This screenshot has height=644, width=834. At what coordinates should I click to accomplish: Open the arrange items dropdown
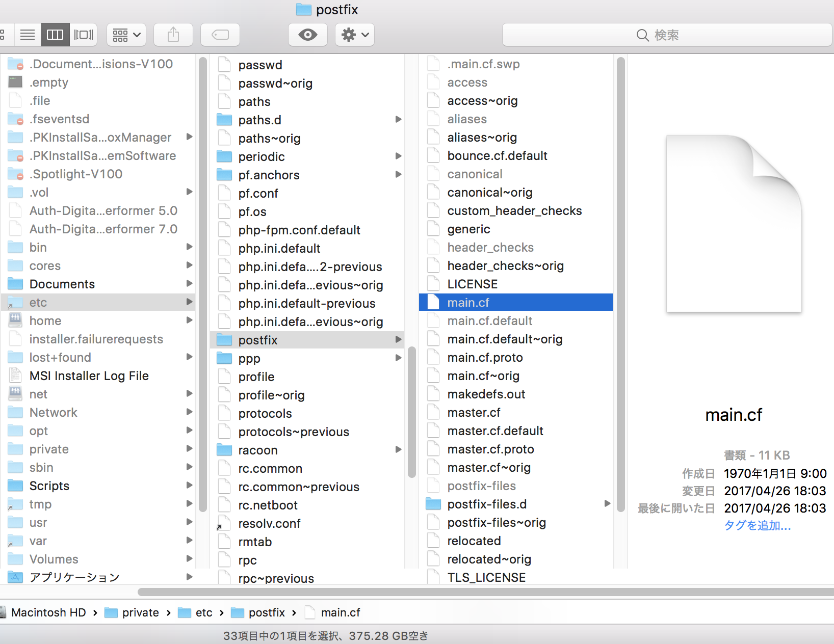[x=126, y=35]
